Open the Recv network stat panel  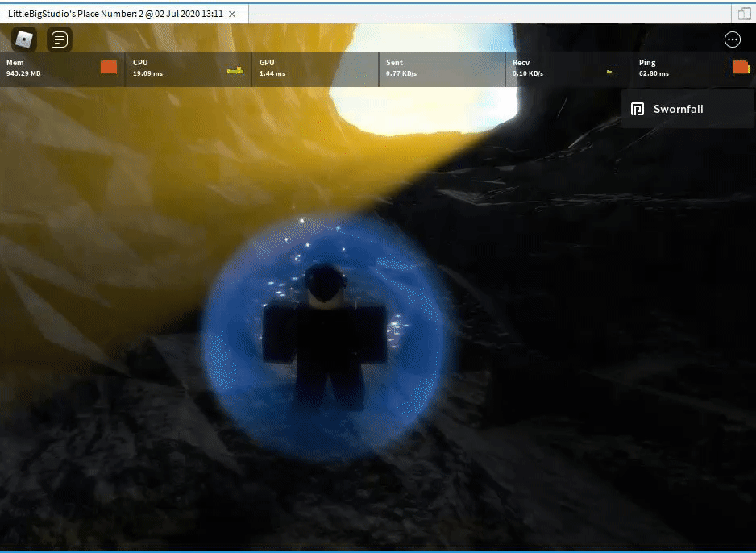click(568, 69)
